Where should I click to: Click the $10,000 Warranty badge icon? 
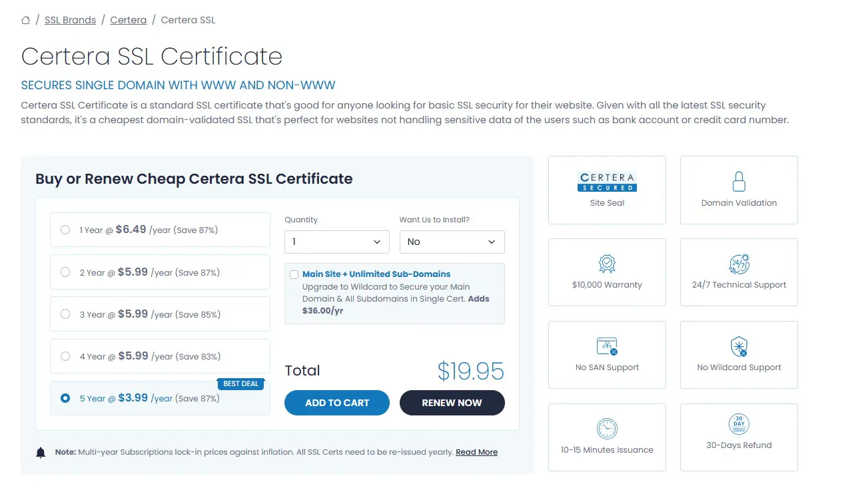tap(607, 264)
